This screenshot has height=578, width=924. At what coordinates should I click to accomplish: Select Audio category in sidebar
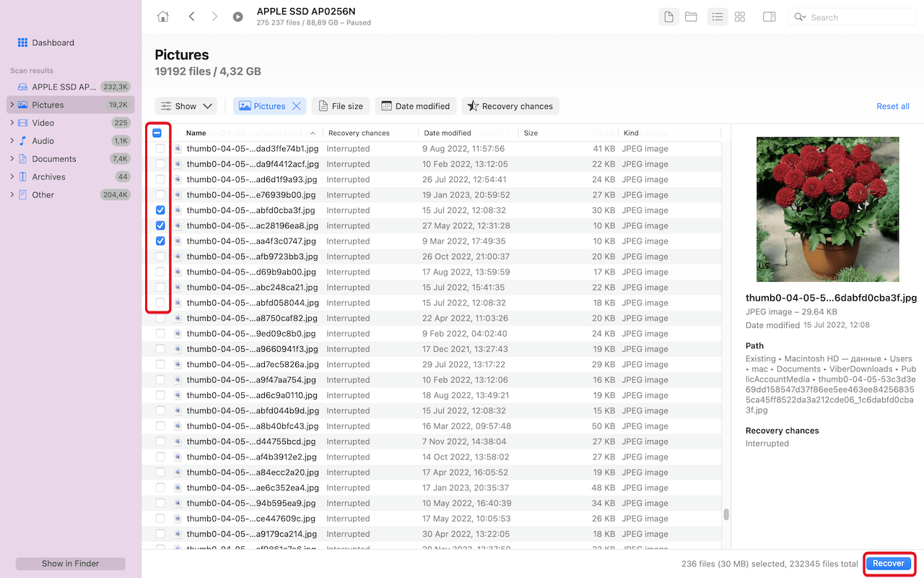(71, 141)
